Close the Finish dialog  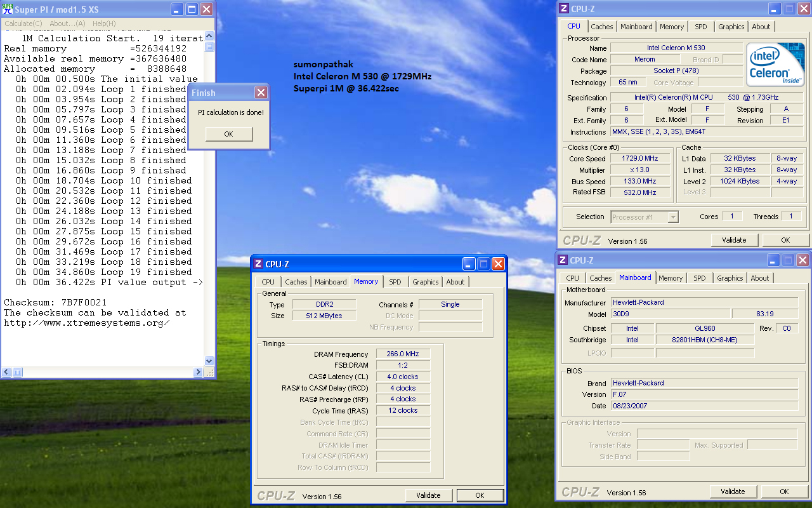[x=261, y=93]
